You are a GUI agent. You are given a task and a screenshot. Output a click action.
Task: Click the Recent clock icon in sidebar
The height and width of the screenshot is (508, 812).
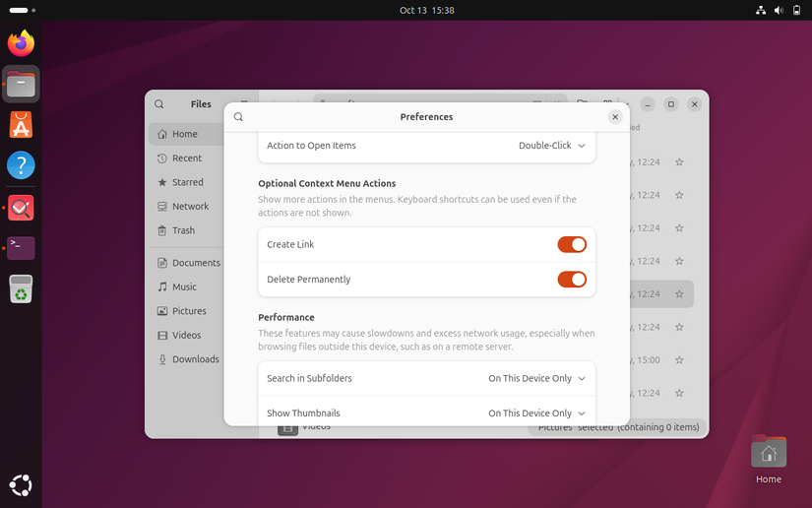tap(162, 158)
